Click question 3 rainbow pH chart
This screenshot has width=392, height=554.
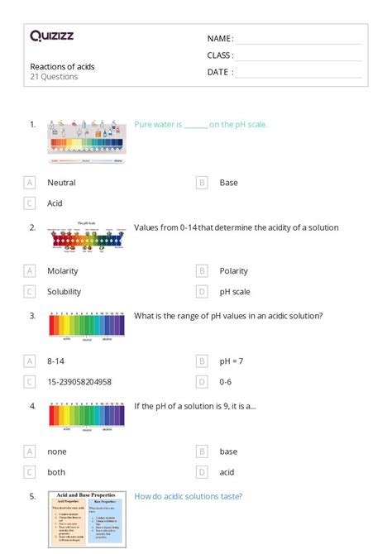click(87, 326)
